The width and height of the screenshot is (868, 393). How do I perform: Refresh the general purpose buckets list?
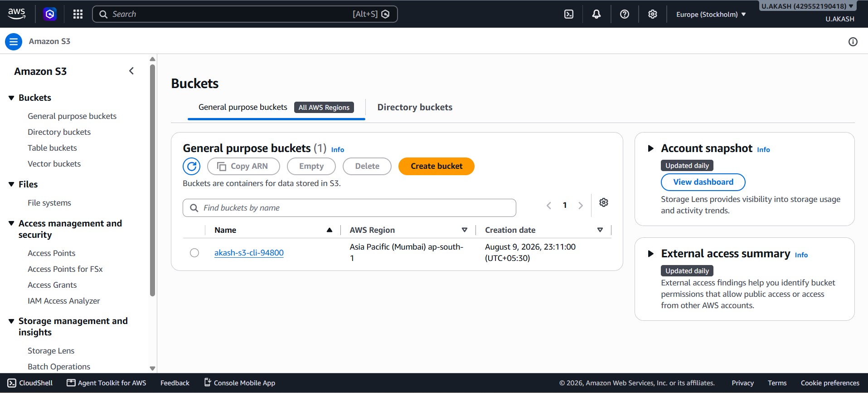(x=192, y=166)
